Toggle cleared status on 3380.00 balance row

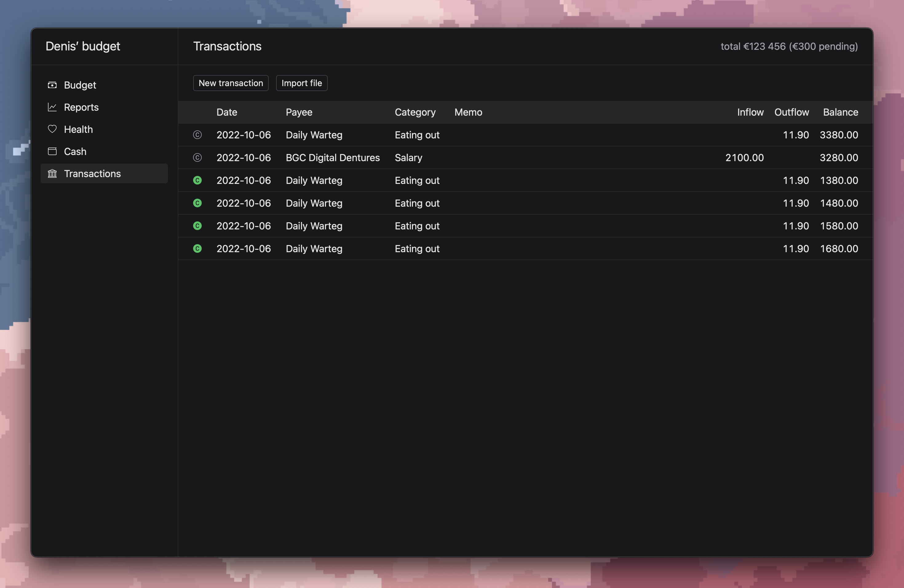point(197,135)
